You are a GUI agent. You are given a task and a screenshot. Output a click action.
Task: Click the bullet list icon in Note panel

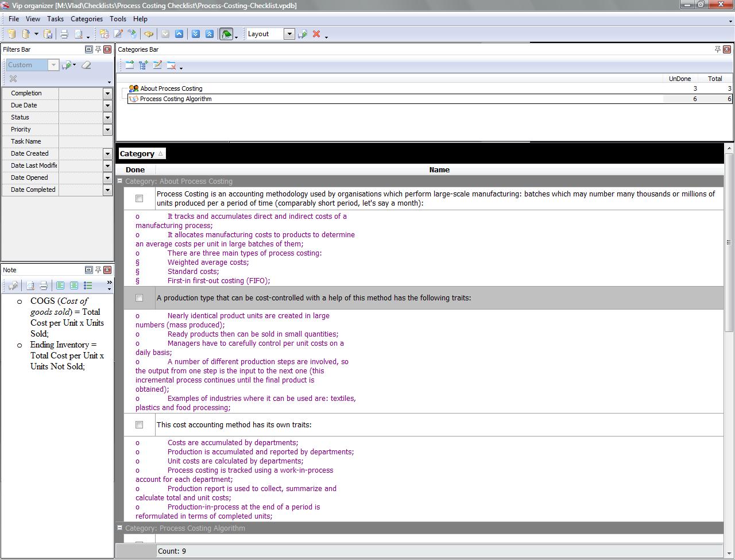pyautogui.click(x=88, y=285)
